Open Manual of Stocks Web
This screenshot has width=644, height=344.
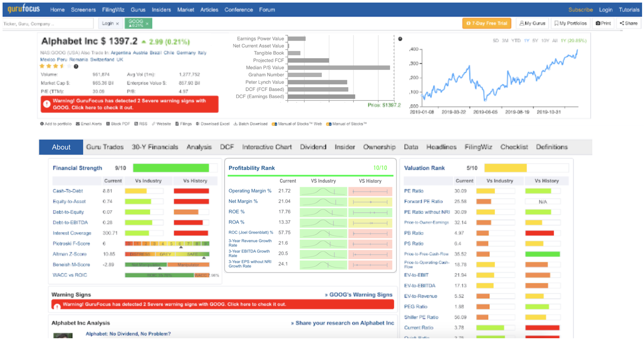click(x=297, y=124)
